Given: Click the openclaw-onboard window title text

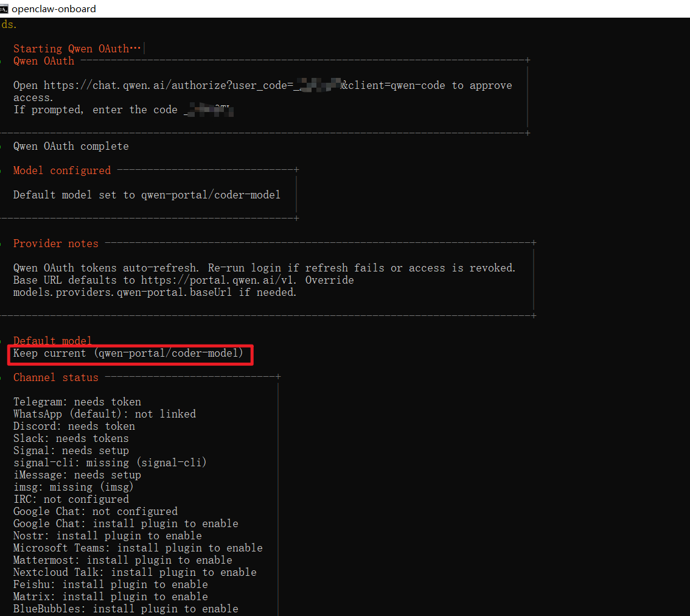Looking at the screenshot, I should pyautogui.click(x=54, y=9).
